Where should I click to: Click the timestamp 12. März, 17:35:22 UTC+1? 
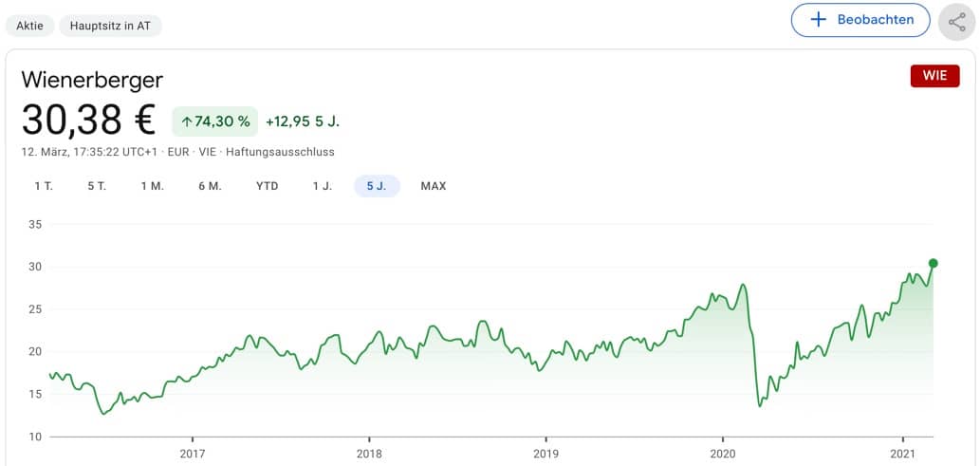[x=91, y=152]
